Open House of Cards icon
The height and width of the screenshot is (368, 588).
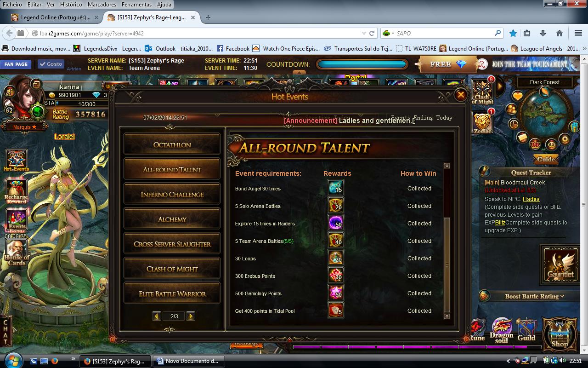point(17,252)
